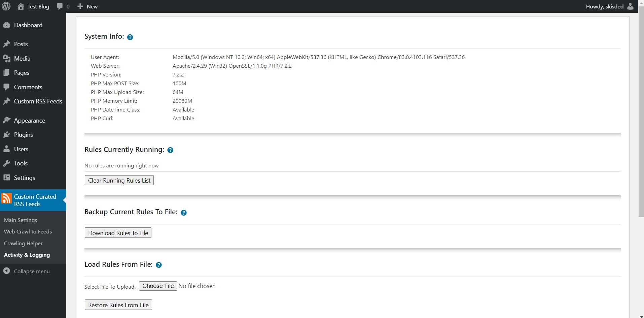Click the Comments speech bubble sidebar icon

(x=6, y=87)
